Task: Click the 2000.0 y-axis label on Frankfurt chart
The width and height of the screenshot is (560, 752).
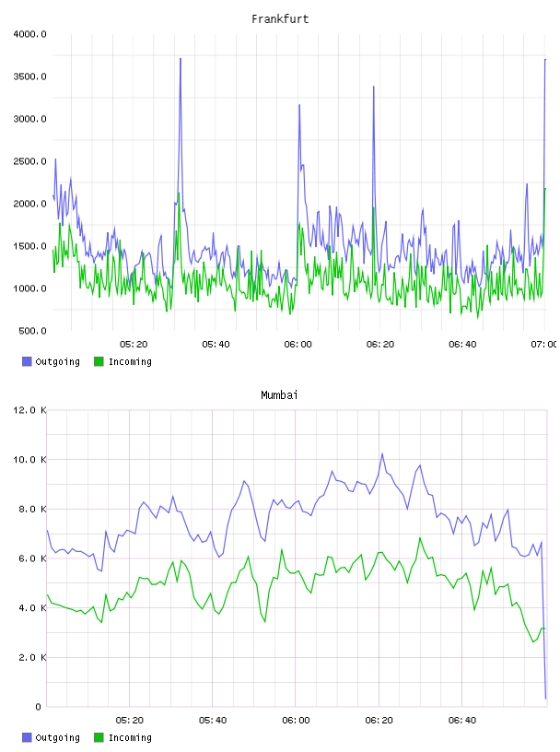Action: 29,204
